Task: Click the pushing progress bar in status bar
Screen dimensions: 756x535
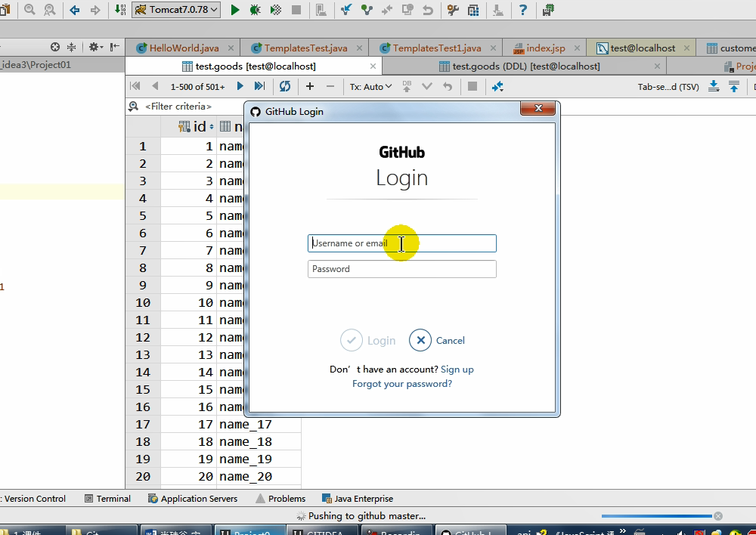Action: [x=656, y=516]
